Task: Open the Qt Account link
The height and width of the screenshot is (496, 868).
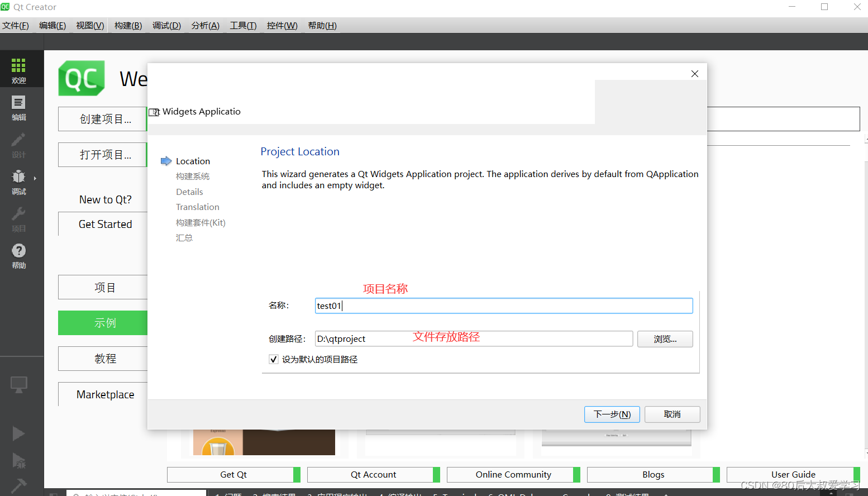Action: 373,475
